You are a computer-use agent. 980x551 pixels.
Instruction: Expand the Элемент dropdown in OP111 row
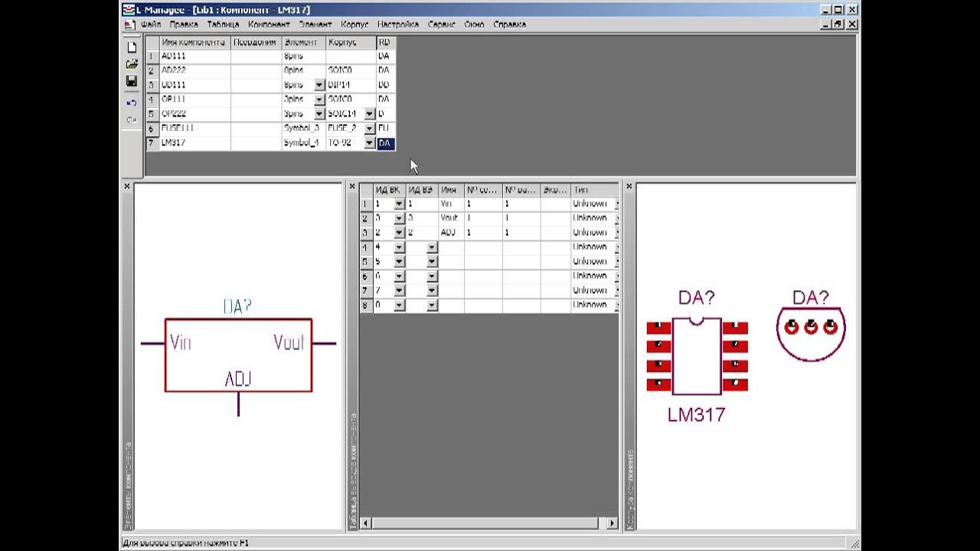point(319,99)
